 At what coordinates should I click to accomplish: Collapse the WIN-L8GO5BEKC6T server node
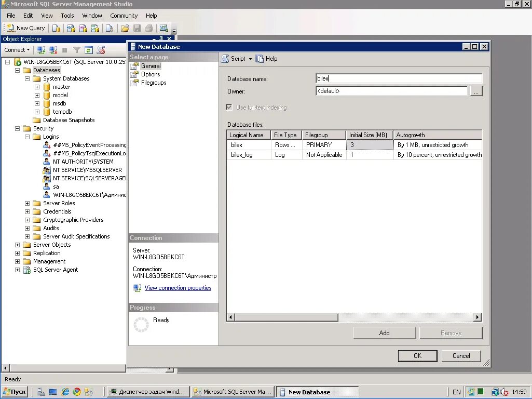click(x=7, y=62)
